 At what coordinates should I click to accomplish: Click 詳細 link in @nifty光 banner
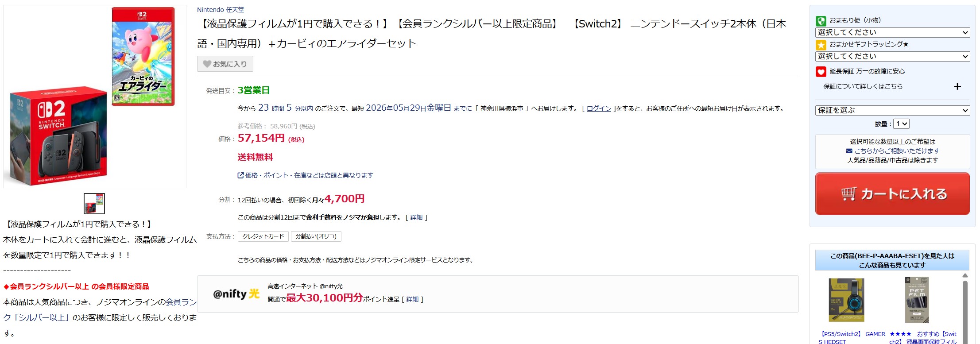[412, 299]
